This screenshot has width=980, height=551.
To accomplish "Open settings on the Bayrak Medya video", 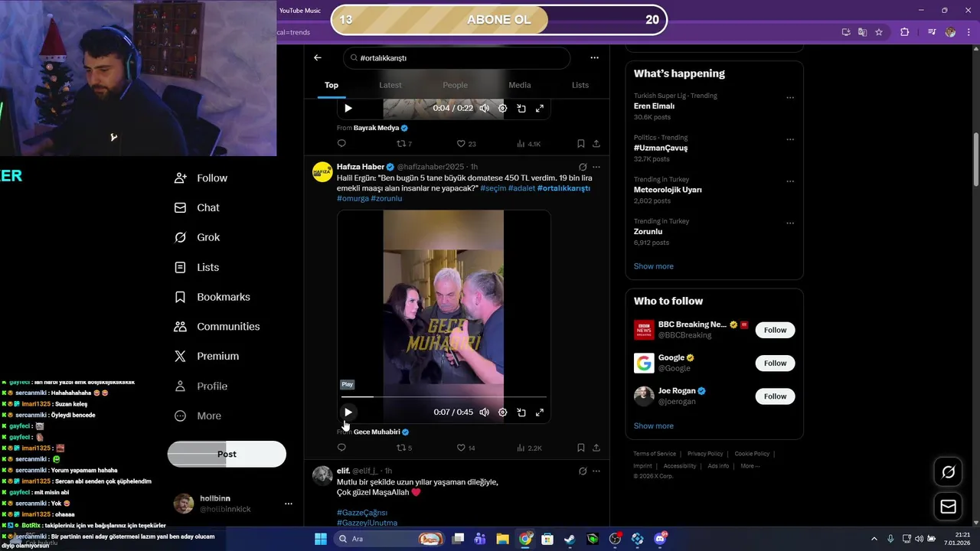I will click(x=503, y=108).
